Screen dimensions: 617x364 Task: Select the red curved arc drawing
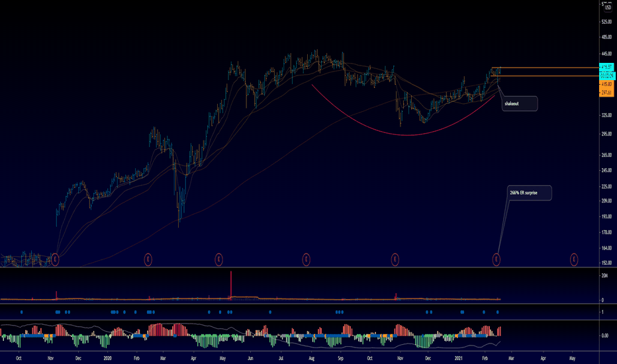point(408,136)
